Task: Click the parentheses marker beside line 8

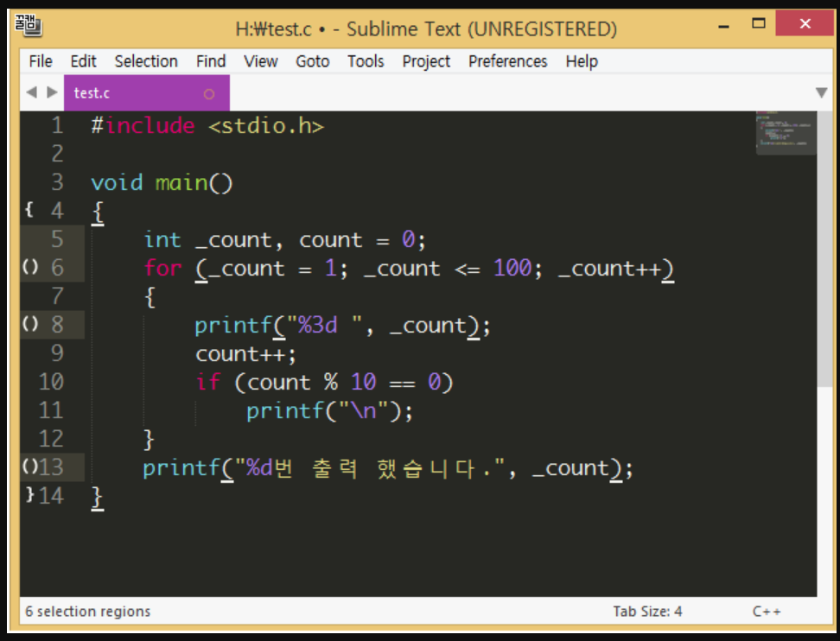Action: [x=30, y=324]
